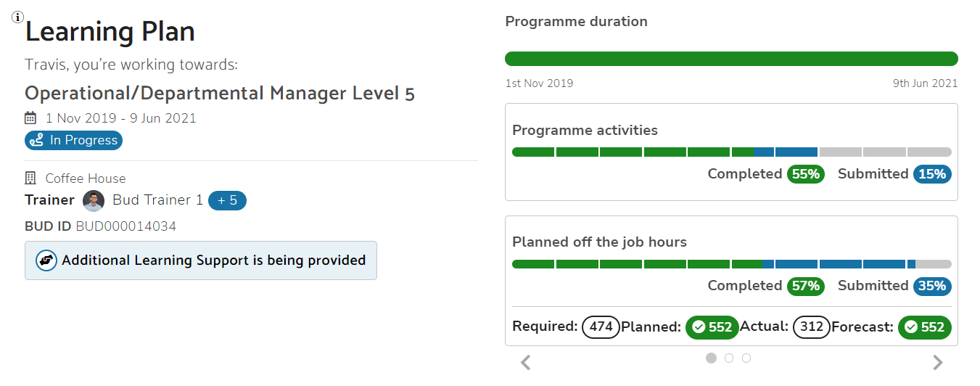Click the Additional Learning Support handshake icon
This screenshot has height=386, width=980.
pos(46,260)
